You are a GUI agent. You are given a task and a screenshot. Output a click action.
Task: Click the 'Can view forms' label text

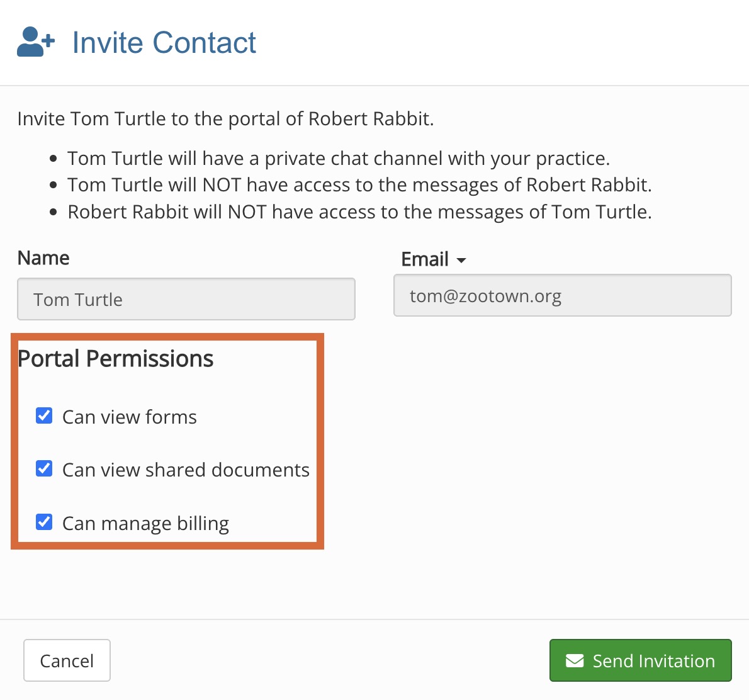pos(129,417)
